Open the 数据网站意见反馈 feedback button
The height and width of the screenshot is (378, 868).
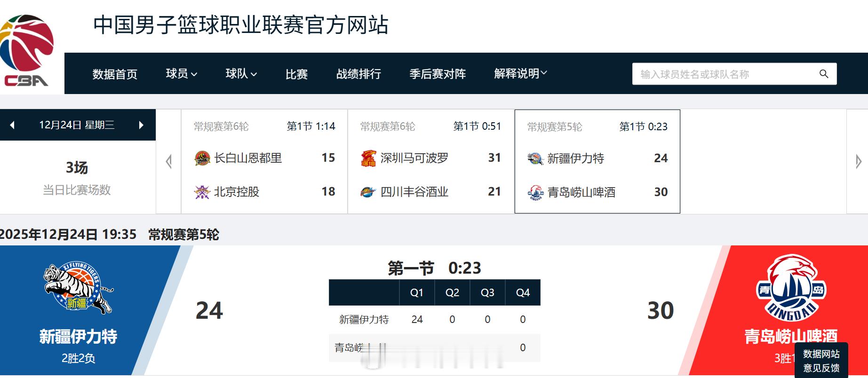pos(821,361)
